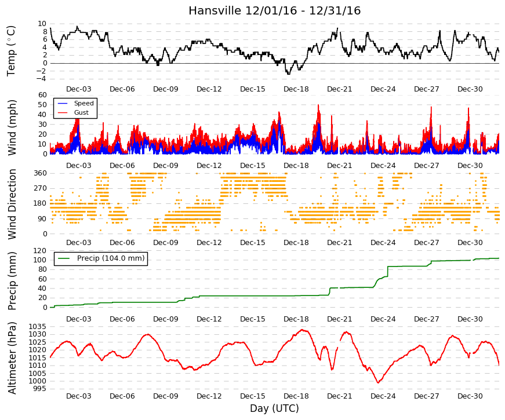
Task: Click the Altimeter (hPa) axis label
Action: pos(12,357)
